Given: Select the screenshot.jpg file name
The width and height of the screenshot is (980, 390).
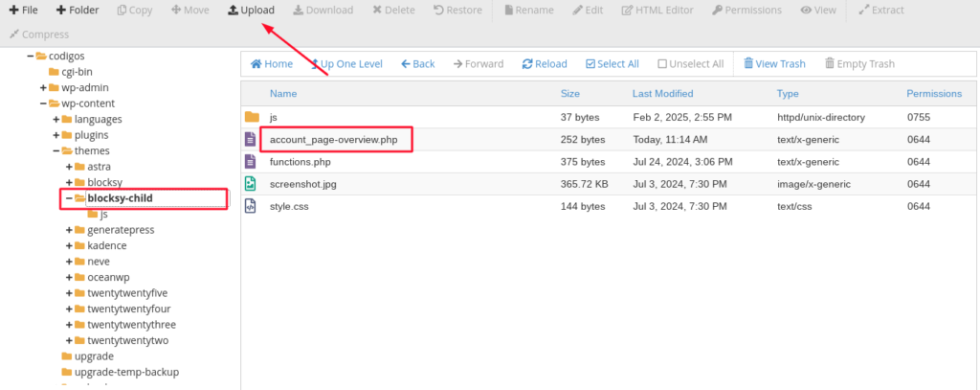Looking at the screenshot, I should click(303, 184).
